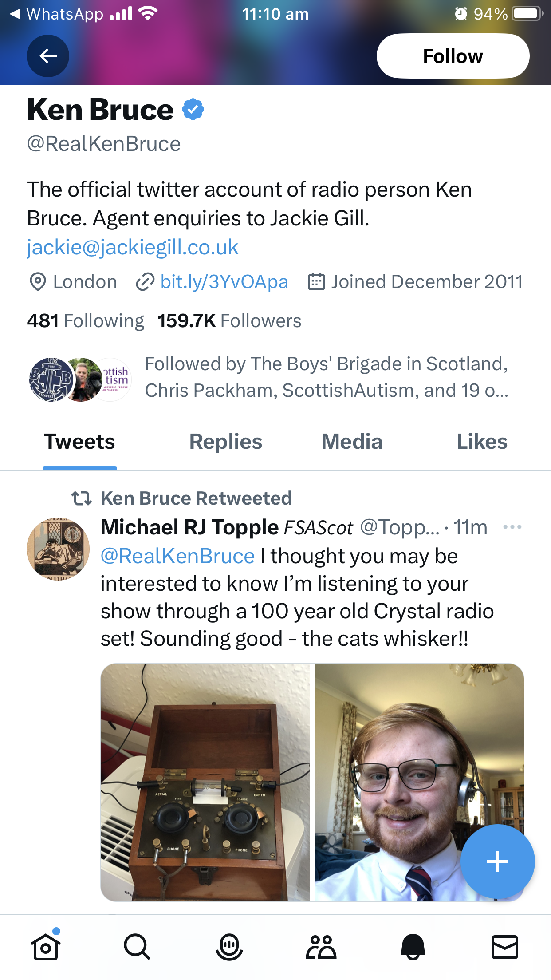
Task: Switch to the Media tab
Action: (352, 442)
